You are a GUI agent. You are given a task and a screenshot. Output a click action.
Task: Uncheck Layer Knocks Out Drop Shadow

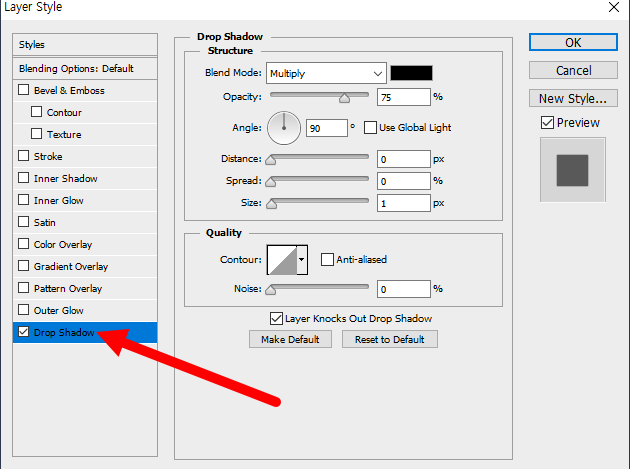[276, 319]
